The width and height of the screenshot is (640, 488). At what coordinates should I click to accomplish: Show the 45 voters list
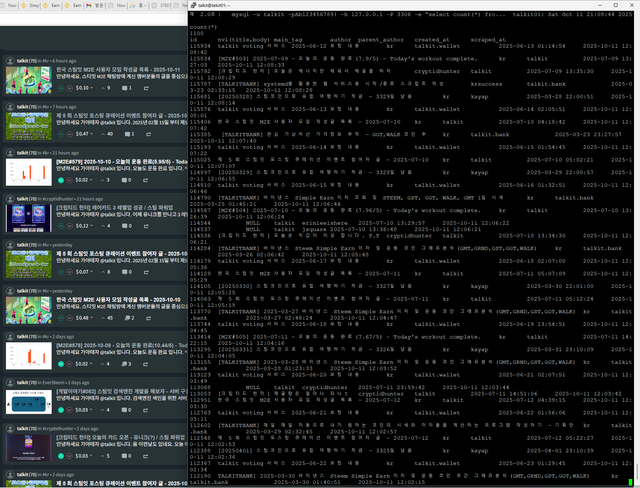(107, 318)
